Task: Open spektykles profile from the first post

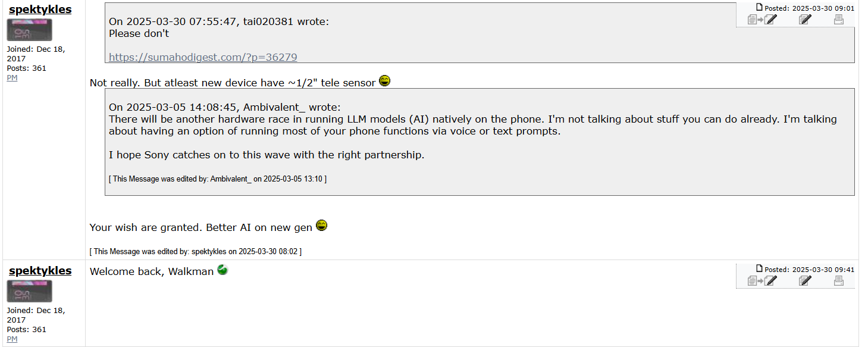Action: pos(40,10)
